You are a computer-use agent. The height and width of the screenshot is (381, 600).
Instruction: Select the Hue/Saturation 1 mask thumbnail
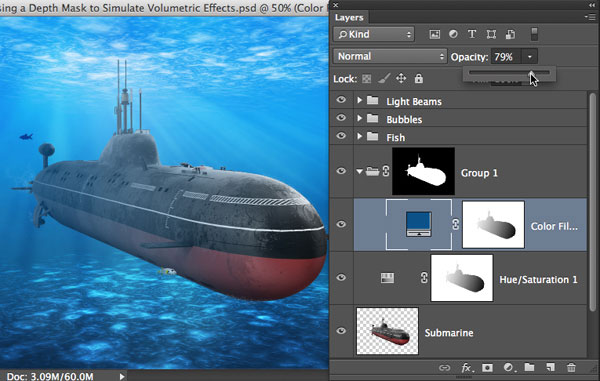[x=462, y=278]
